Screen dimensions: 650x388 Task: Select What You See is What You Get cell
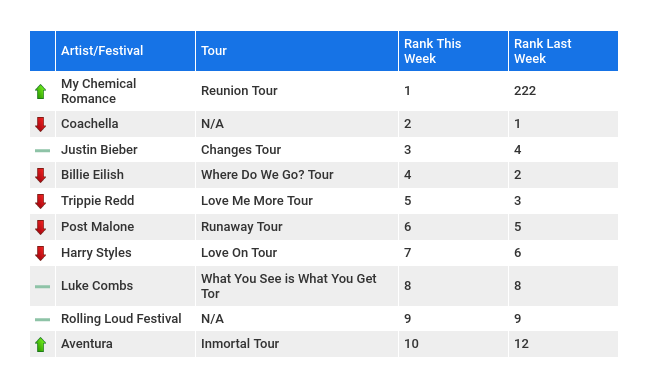297,286
